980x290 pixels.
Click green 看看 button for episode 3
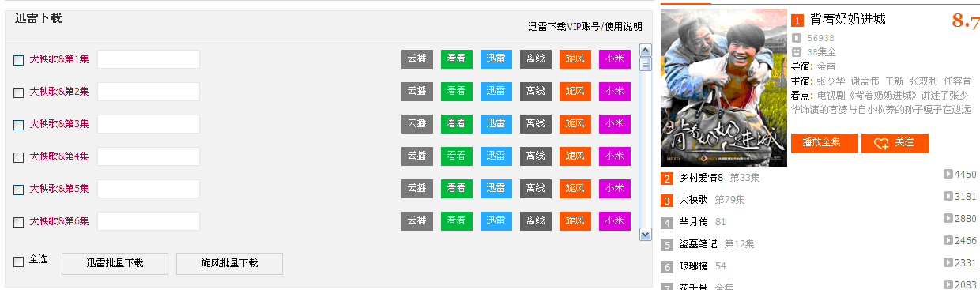pos(457,124)
